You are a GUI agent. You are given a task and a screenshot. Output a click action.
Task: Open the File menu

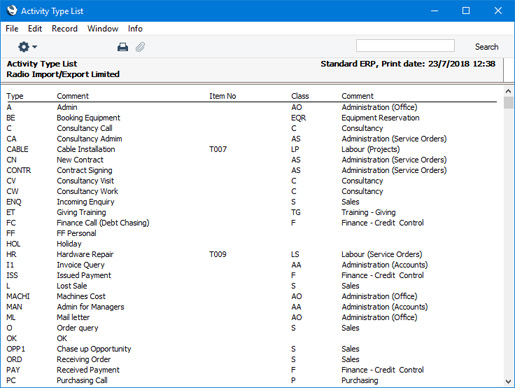12,29
